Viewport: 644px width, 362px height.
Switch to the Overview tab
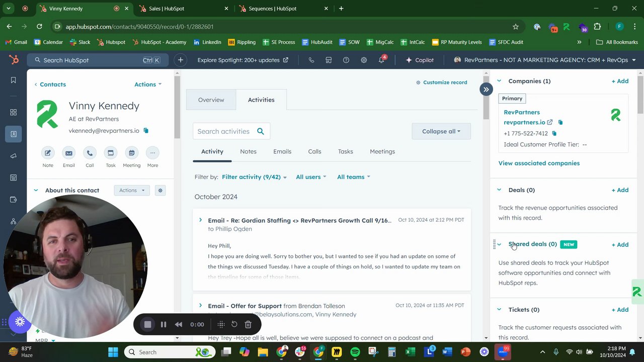(x=211, y=100)
